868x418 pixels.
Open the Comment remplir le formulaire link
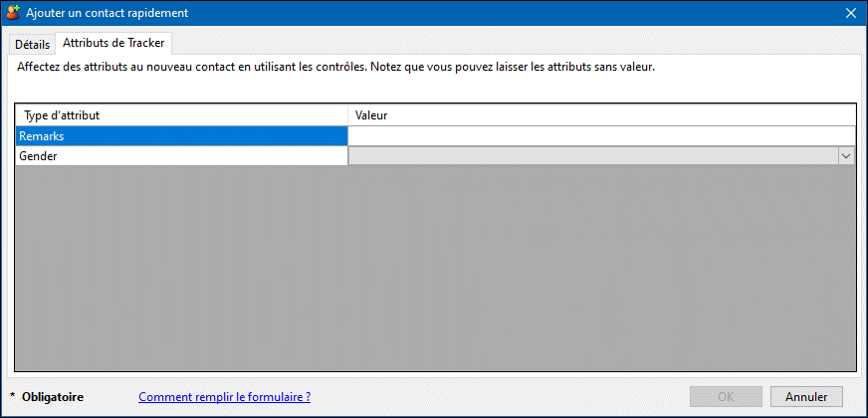pos(224,397)
